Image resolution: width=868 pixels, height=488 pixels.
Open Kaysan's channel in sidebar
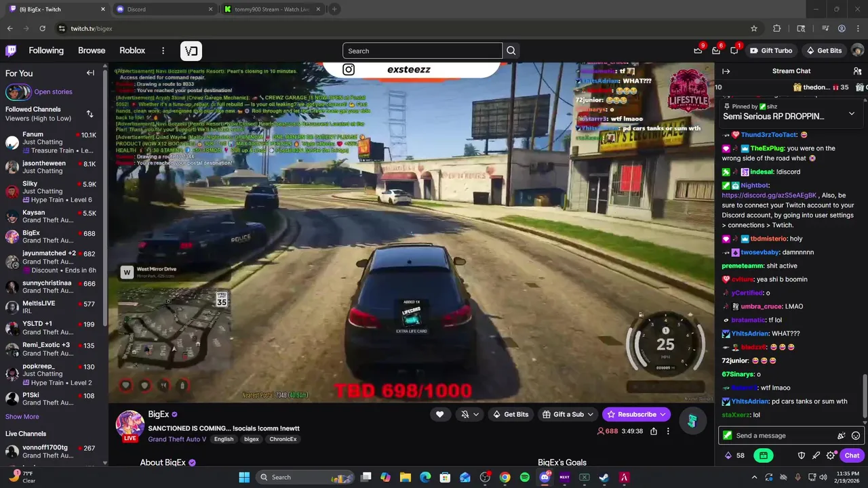(x=53, y=217)
